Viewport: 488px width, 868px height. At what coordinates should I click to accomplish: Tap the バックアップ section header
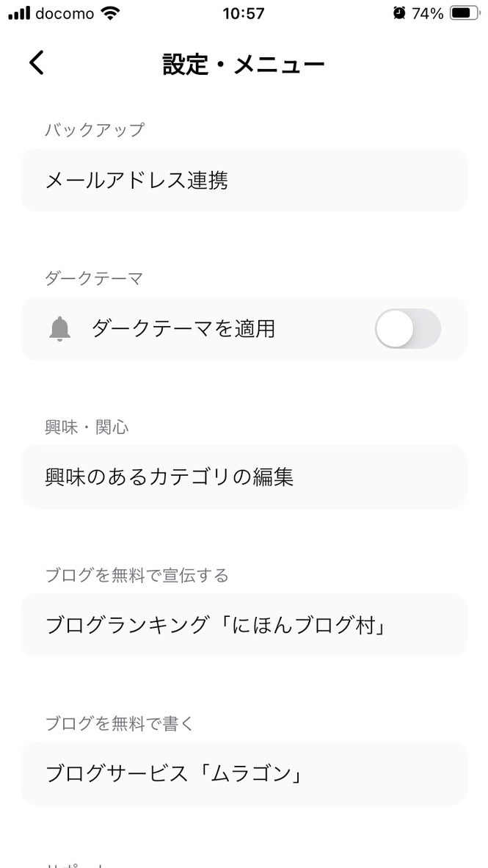(x=95, y=130)
